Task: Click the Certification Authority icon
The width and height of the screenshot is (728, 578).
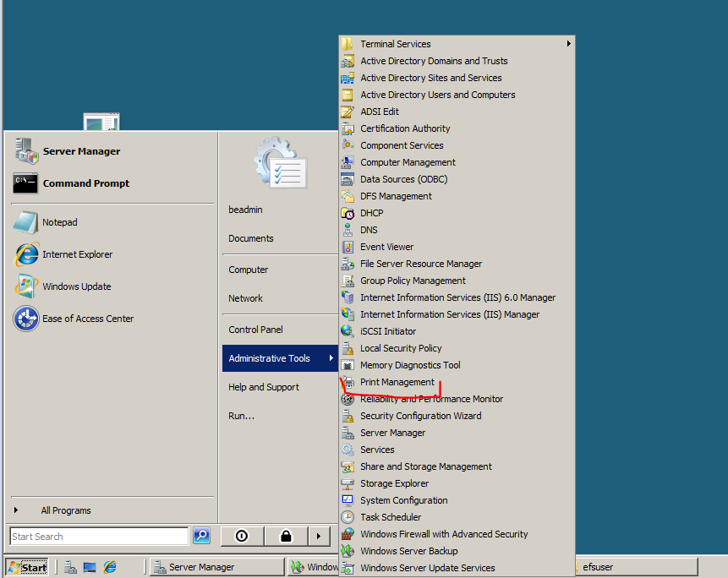Action: pos(348,128)
